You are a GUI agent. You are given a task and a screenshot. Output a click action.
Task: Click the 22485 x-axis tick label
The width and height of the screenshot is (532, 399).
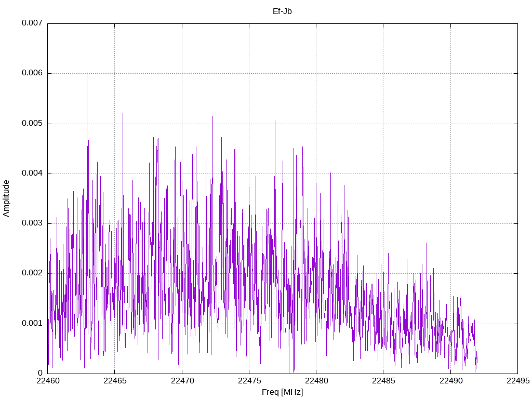click(384, 381)
